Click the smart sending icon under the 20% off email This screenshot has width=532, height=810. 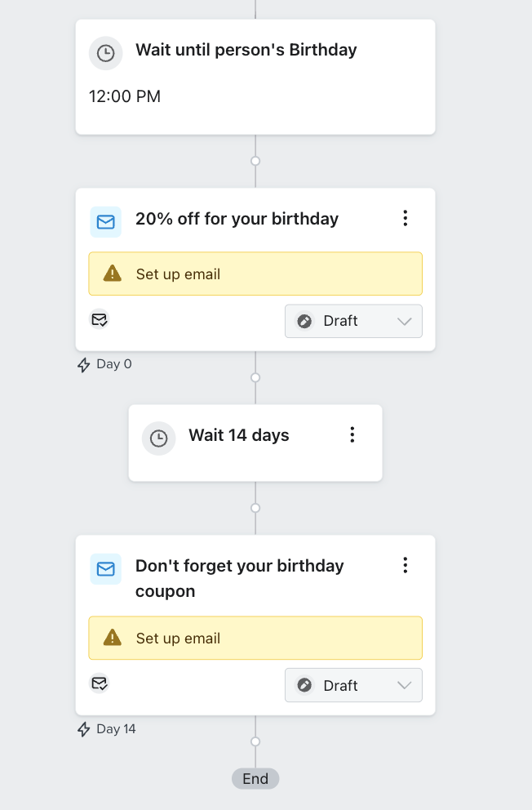(x=100, y=319)
